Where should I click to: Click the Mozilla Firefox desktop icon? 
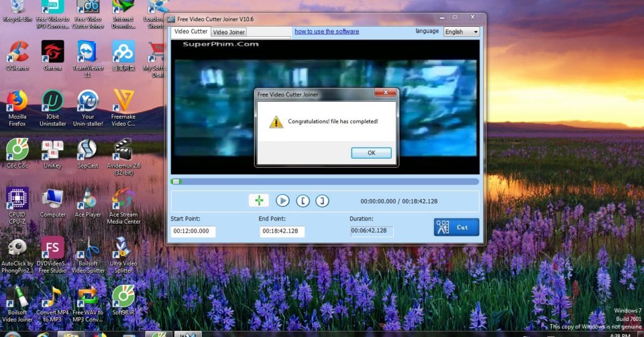pyautogui.click(x=17, y=108)
